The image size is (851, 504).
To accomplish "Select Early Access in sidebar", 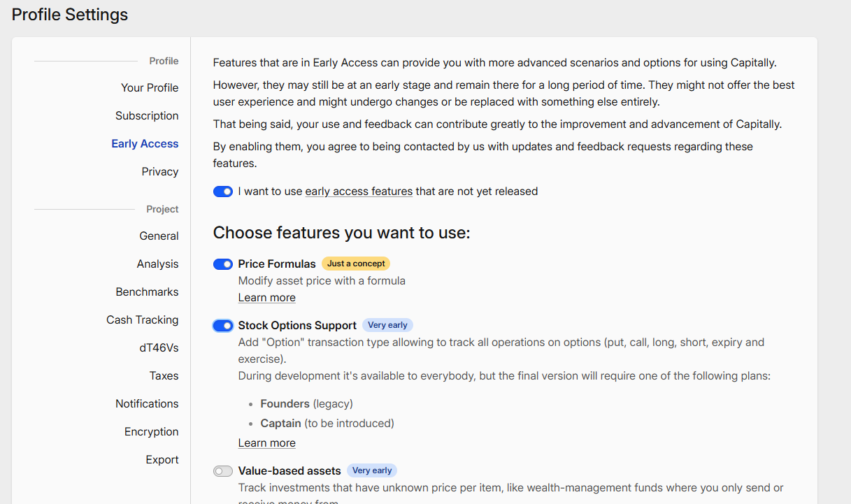I will pos(145,143).
